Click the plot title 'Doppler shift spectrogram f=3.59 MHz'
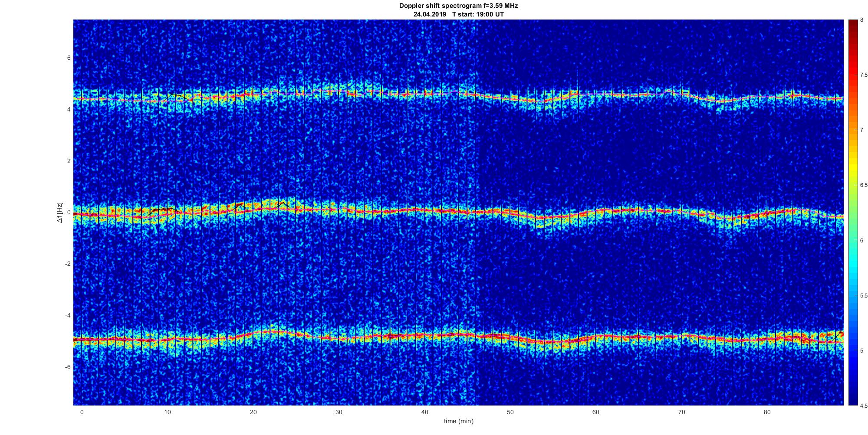This screenshot has width=868, height=435. pos(458,6)
